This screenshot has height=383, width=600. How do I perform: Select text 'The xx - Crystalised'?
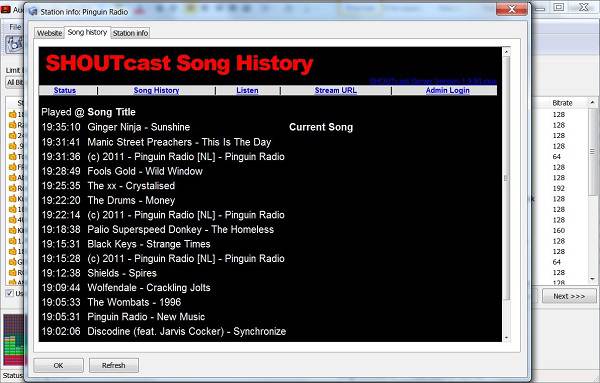(131, 186)
